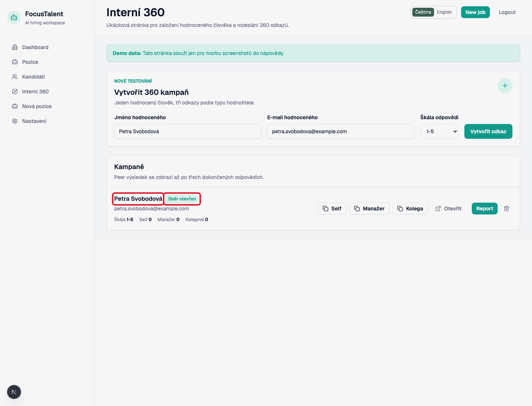Screen dimensions: 532x406
Task: Click the FocusTalent robot logo icon
Action: 14,17
